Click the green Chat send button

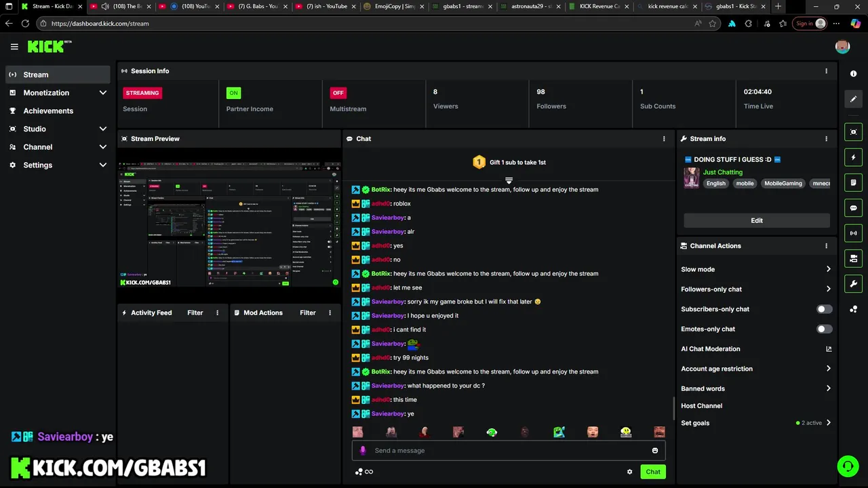[653, 472]
